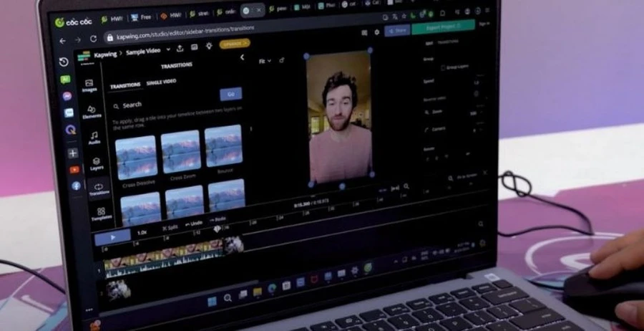Select the TRANSITIONS tab in right panel
The width and height of the screenshot is (644, 331).
pyautogui.click(x=448, y=42)
